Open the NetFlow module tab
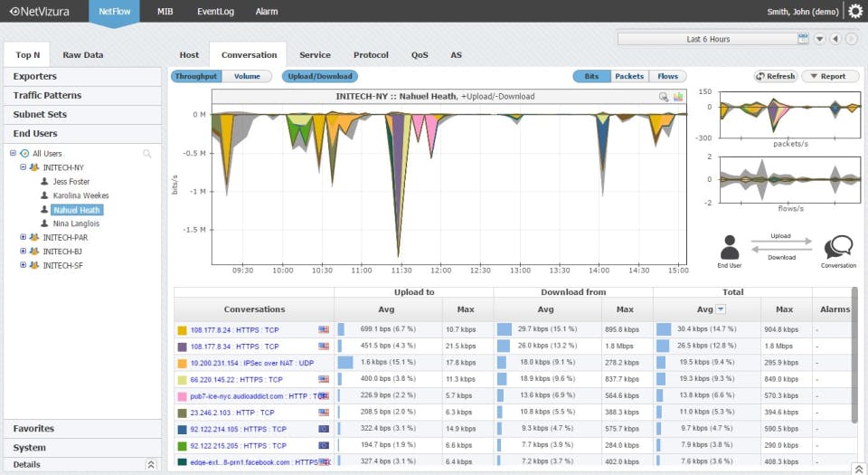Viewport: 868px width, 475px height. [114, 11]
